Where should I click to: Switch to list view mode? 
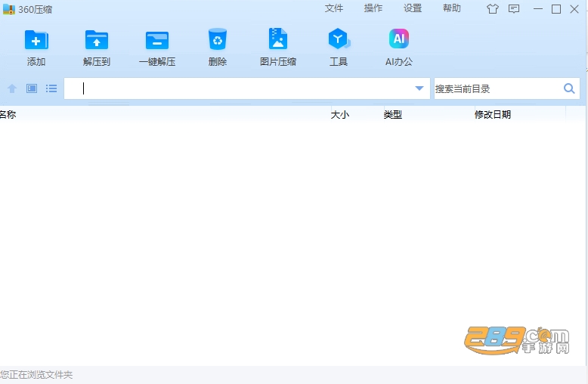pyautogui.click(x=51, y=88)
